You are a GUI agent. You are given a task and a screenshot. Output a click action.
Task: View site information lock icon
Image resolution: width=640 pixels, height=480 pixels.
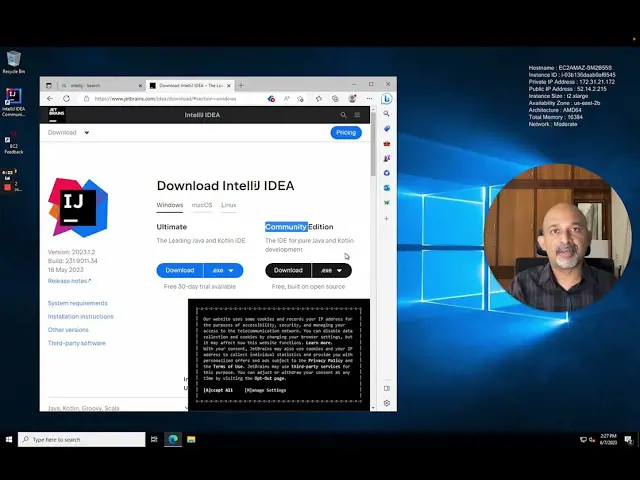click(86, 99)
